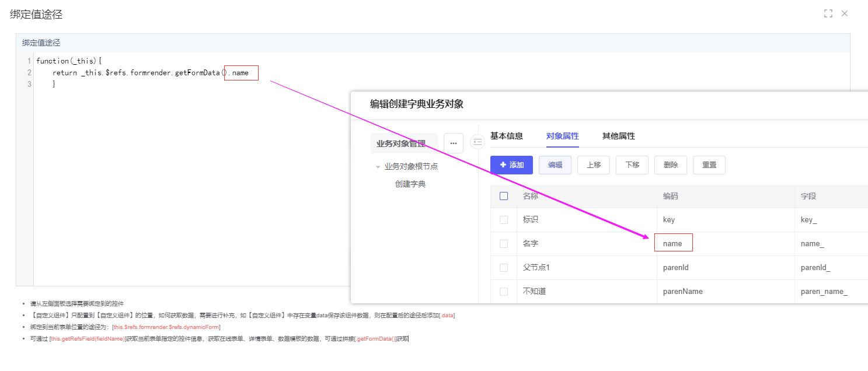
Task: Open the 其他属性 tab
Action: (618, 136)
